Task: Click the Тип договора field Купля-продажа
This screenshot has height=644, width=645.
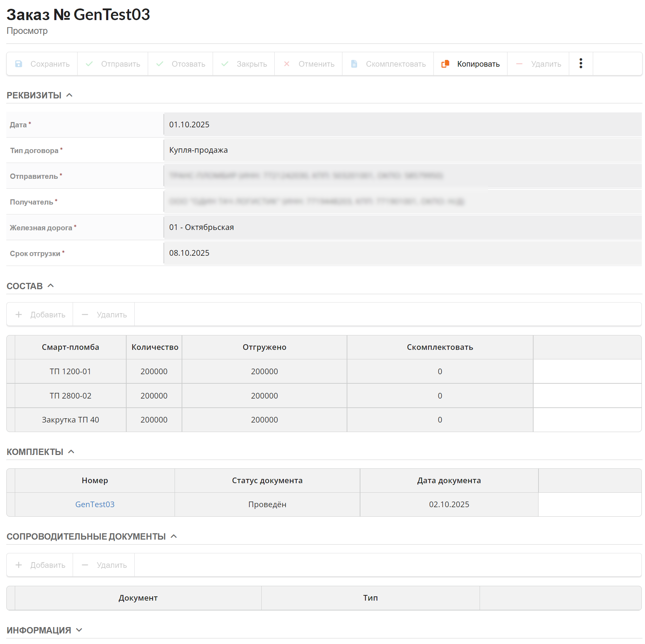Action: (403, 150)
